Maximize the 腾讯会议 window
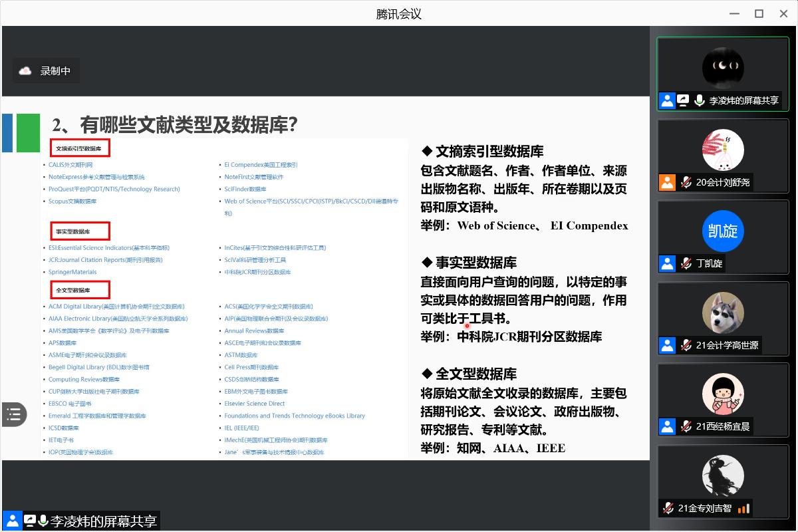Screen dimensions: 798x532 click(759, 13)
